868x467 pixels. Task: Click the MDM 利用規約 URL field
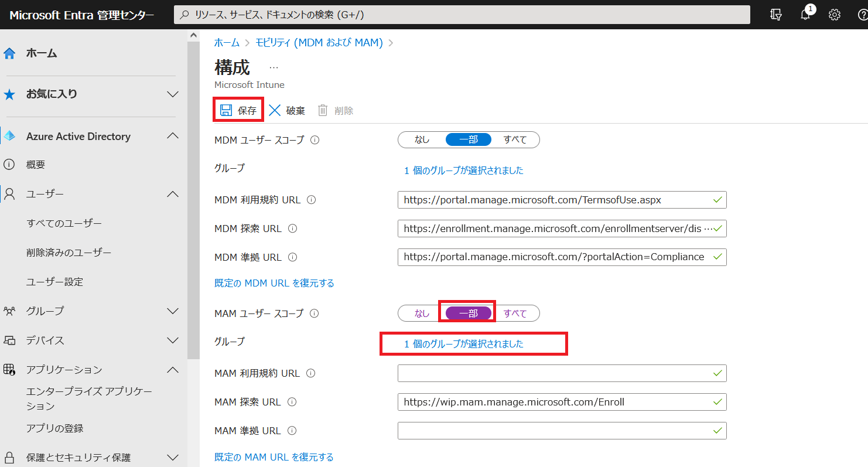562,200
